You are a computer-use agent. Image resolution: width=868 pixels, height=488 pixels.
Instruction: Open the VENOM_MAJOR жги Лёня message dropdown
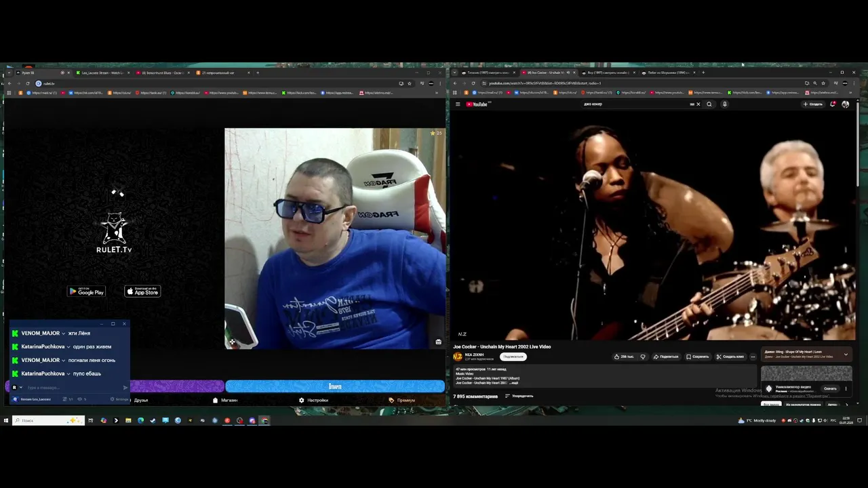coord(63,333)
